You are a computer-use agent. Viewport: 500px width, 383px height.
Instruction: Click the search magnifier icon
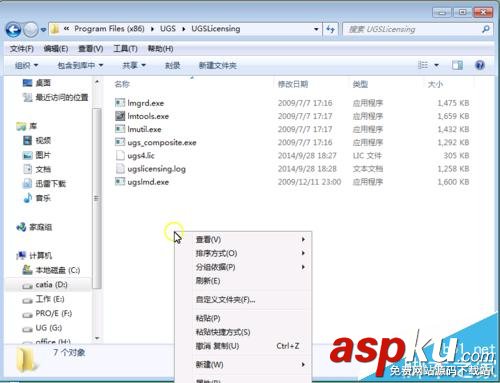coord(486,29)
